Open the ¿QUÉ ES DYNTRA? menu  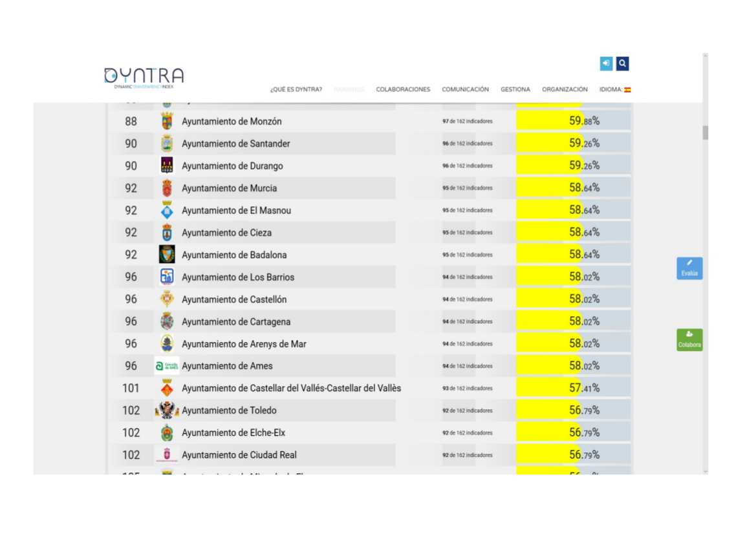point(296,90)
